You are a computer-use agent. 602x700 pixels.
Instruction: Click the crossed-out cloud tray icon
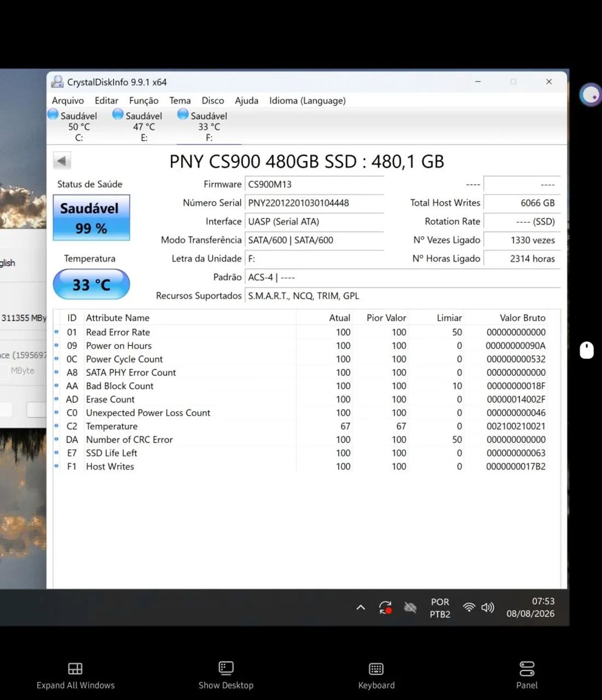[410, 607]
